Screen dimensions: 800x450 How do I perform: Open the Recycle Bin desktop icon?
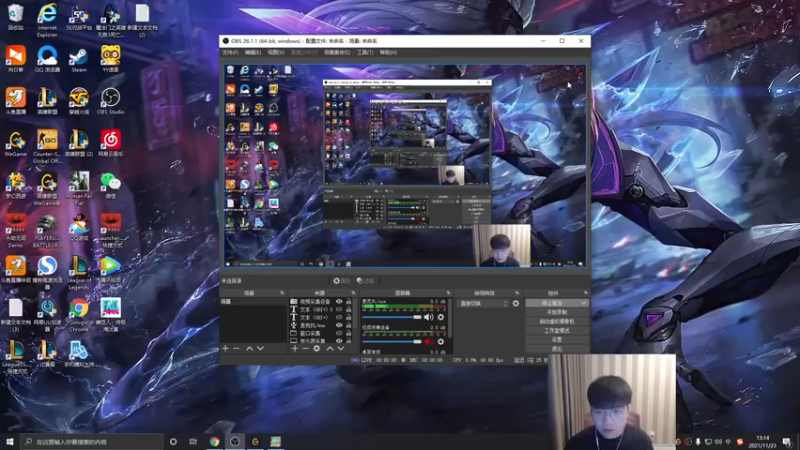pos(15,17)
